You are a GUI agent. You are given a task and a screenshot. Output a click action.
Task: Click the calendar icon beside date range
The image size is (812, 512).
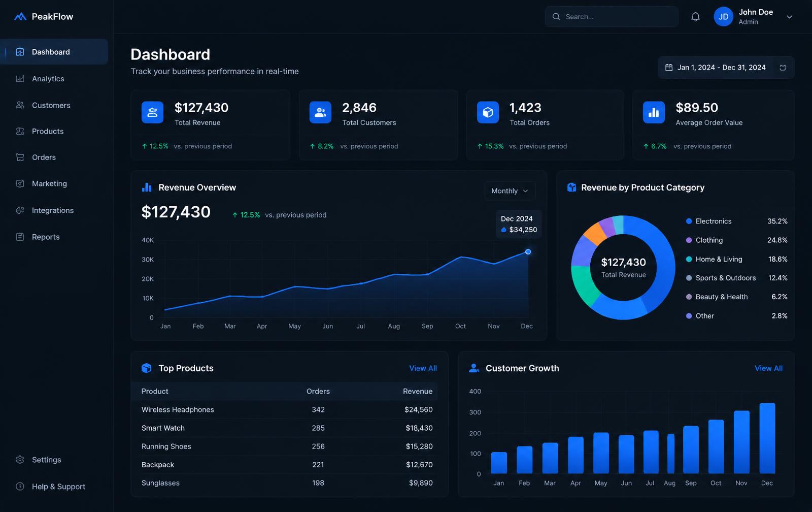[669, 68]
